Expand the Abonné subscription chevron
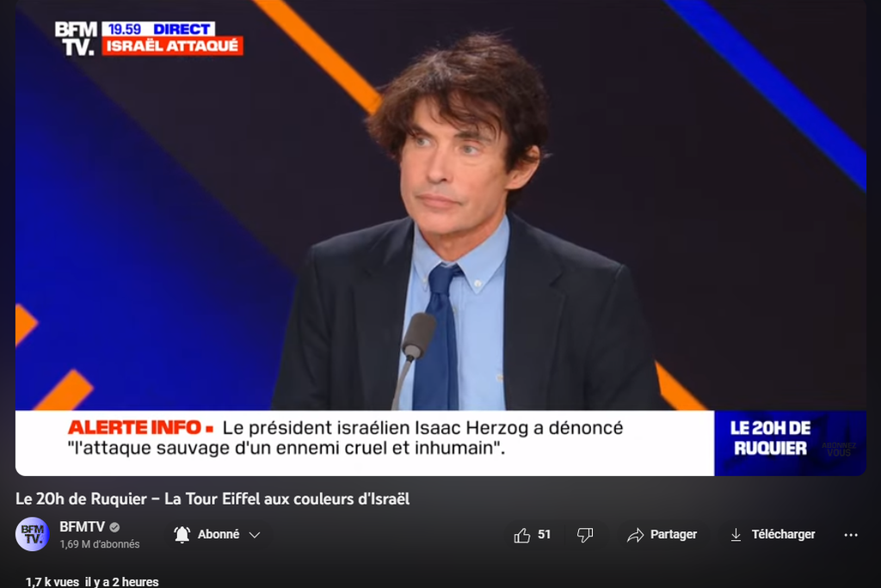Image resolution: width=881 pixels, height=588 pixels. (255, 535)
